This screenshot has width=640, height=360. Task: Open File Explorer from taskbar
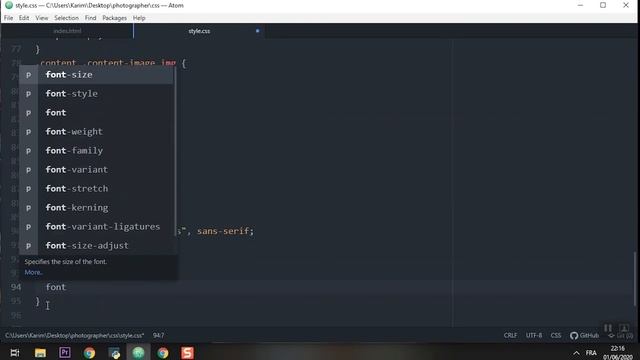tap(40, 353)
